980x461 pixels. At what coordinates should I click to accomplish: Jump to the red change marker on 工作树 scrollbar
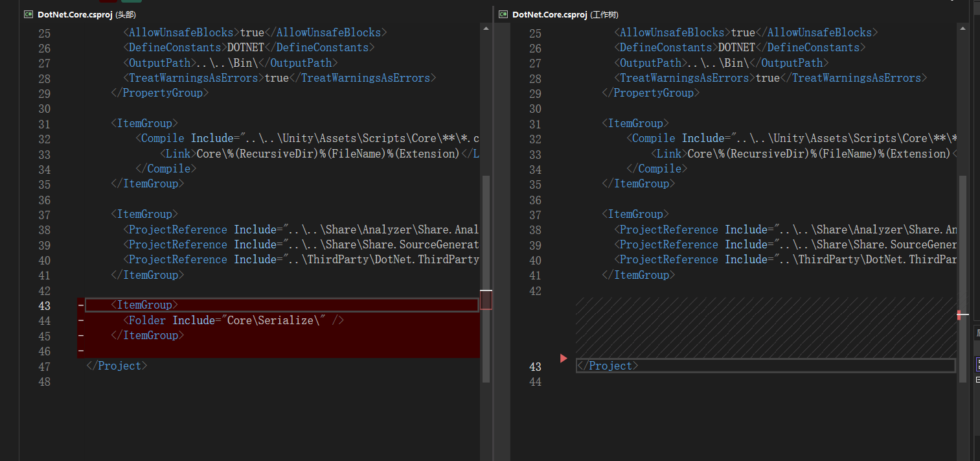959,315
